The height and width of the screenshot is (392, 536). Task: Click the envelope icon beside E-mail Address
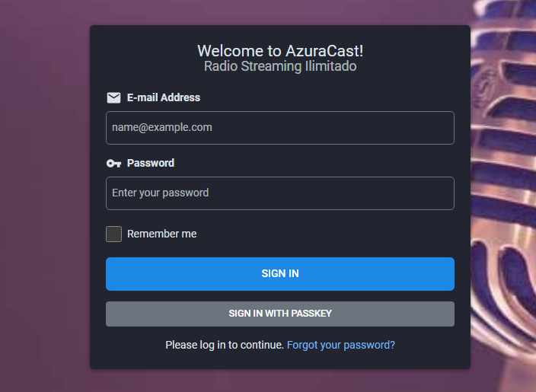click(113, 97)
